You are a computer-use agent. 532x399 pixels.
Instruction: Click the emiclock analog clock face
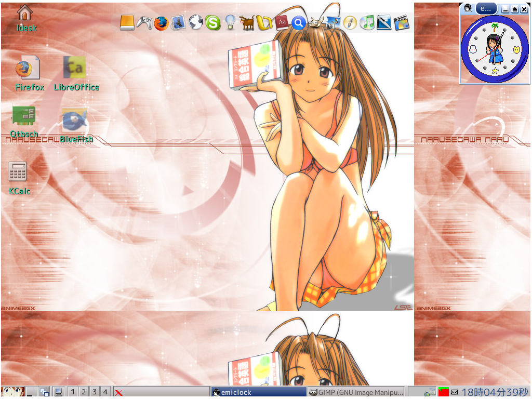(x=495, y=49)
